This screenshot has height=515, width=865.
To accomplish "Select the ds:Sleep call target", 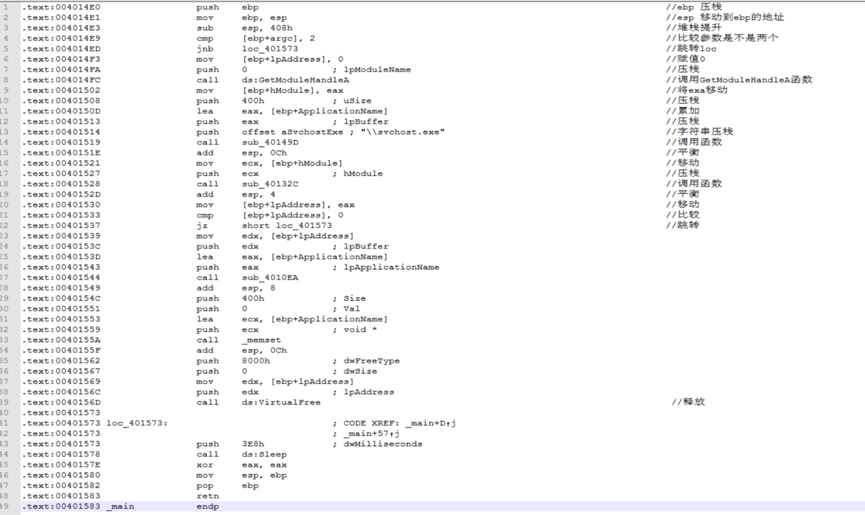I will [x=264, y=455].
